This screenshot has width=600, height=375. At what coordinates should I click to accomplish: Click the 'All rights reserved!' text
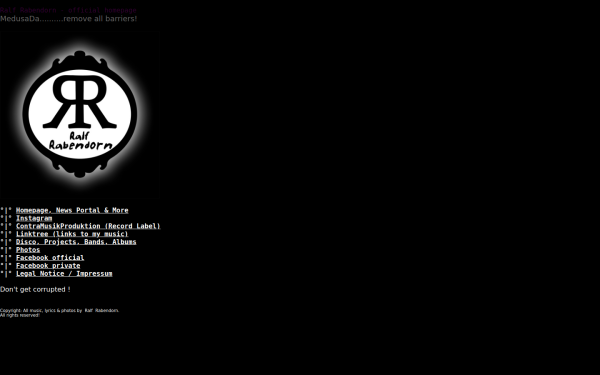click(20, 315)
